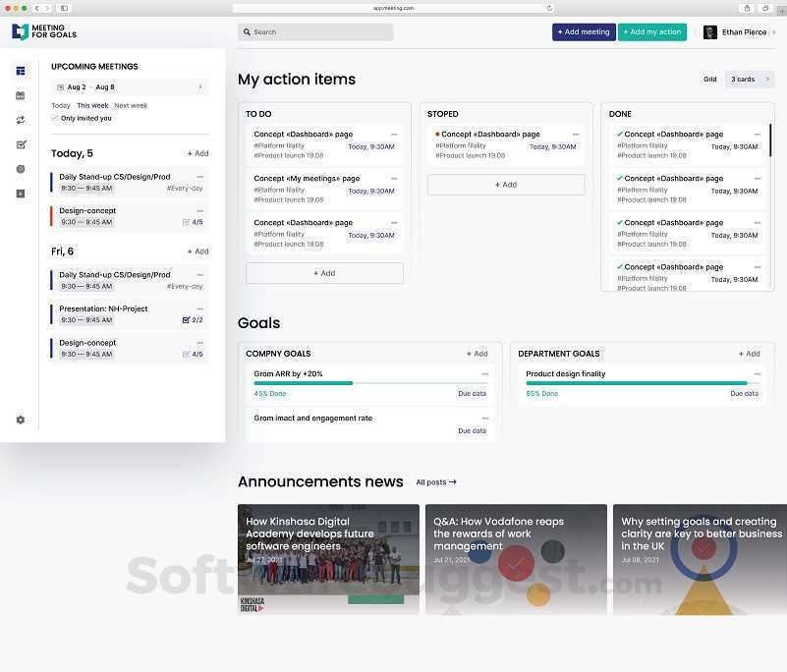Click the Search field at the top
This screenshot has width=787, height=672.
[314, 31]
